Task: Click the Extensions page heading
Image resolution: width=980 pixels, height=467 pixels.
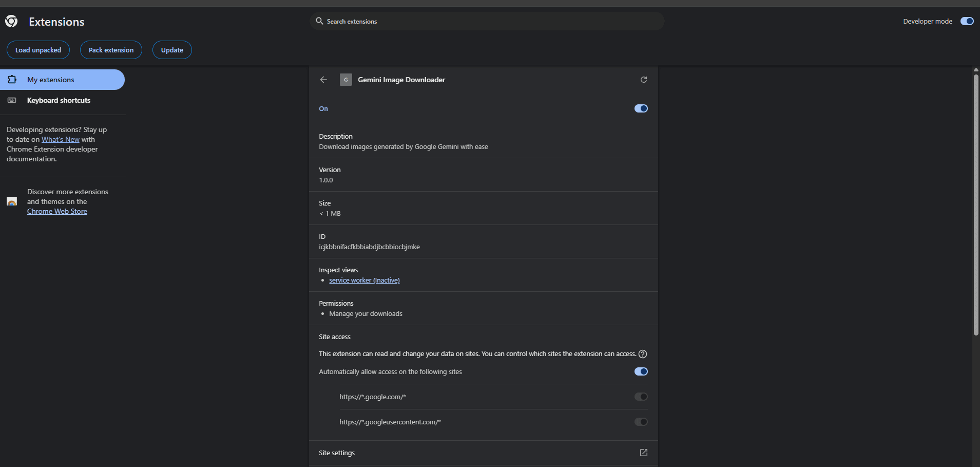Action: click(x=56, y=22)
